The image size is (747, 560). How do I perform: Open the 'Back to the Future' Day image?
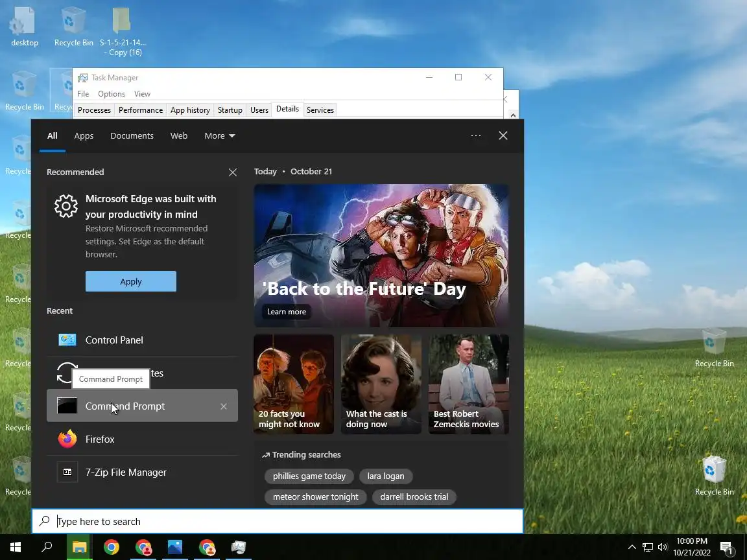381,255
